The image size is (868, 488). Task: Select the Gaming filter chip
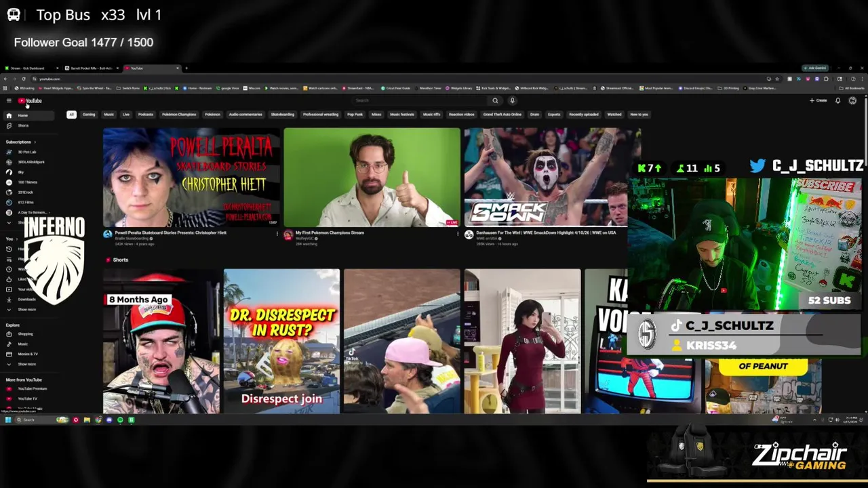coord(89,115)
